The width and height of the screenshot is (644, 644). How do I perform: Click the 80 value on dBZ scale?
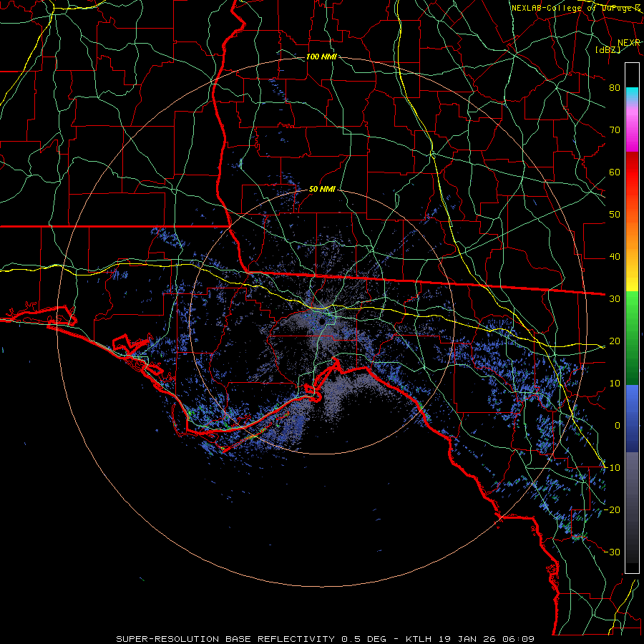coord(615,88)
